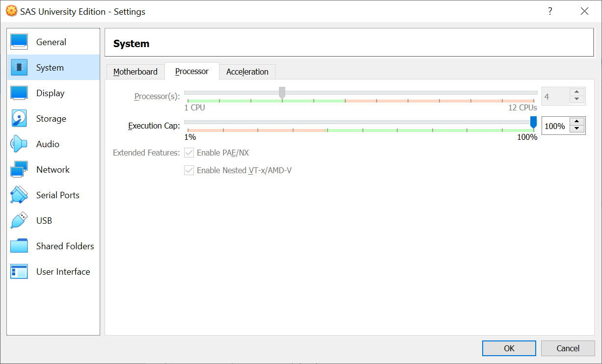Select the Processor tab
602x364 pixels.
[192, 71]
